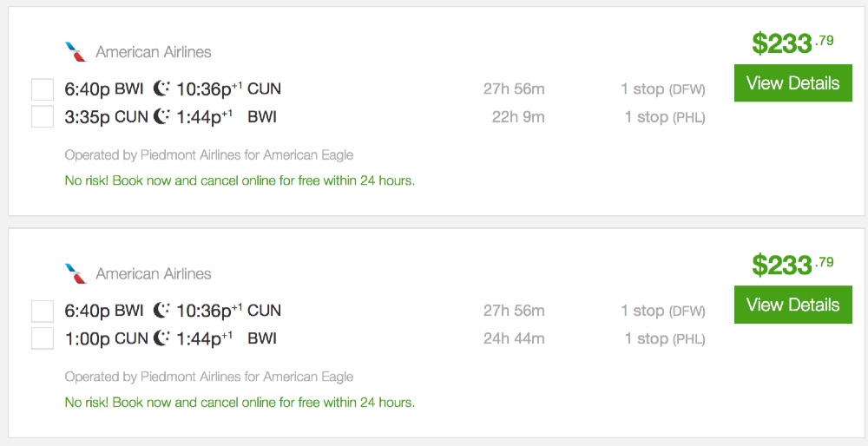
Task: Click the moon icon on the second result's 6:40p BWI flight
Action: coord(161,311)
